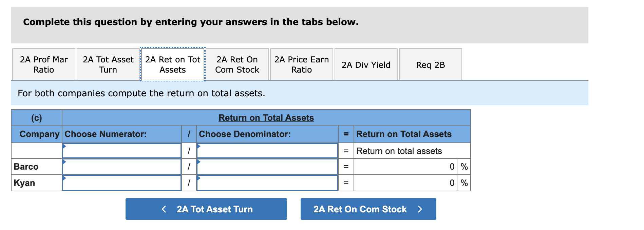The width and height of the screenshot is (644, 230).
Task: Click Kyan's return on total assets field
Action: point(404,183)
